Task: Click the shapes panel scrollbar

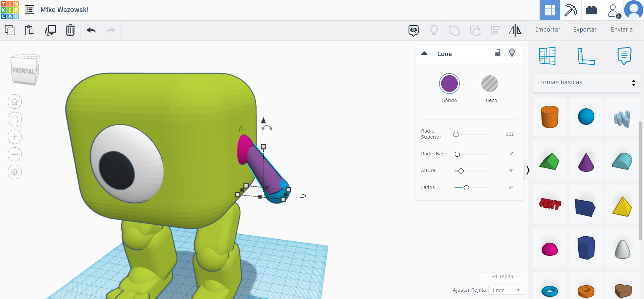Action: [x=640, y=181]
